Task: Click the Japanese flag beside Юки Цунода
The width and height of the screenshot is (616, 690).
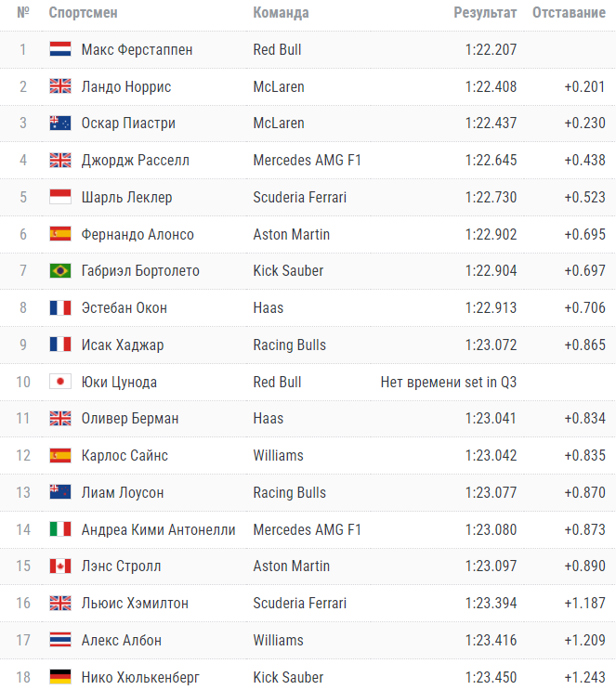Action: [60, 382]
